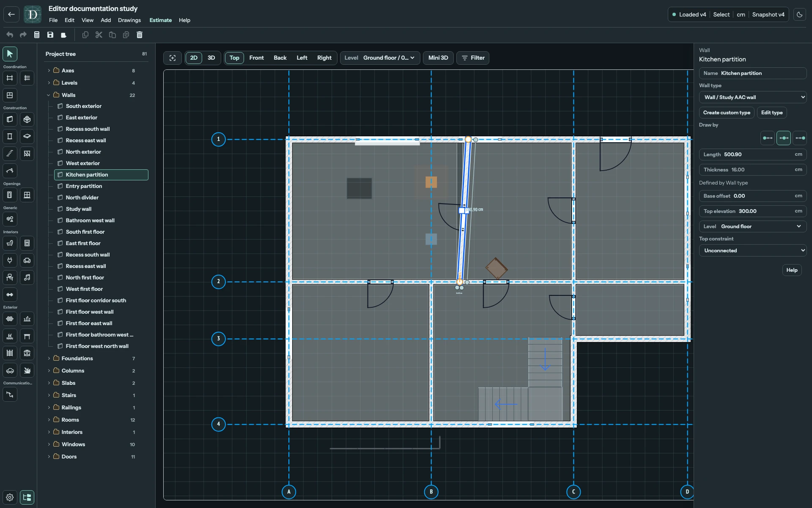Set Draw by to right-side alignment
Image resolution: width=812 pixels, height=508 pixels.
[800, 138]
